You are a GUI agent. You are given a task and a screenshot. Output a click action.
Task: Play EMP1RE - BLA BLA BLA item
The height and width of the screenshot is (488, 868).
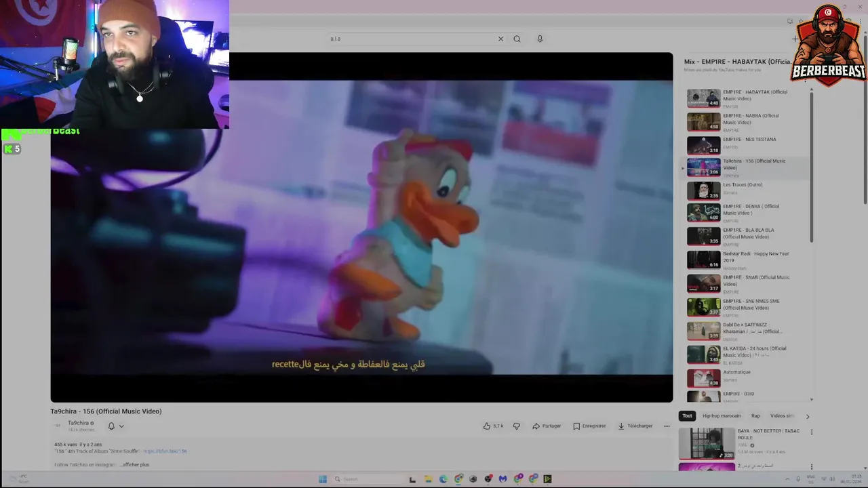tap(746, 237)
